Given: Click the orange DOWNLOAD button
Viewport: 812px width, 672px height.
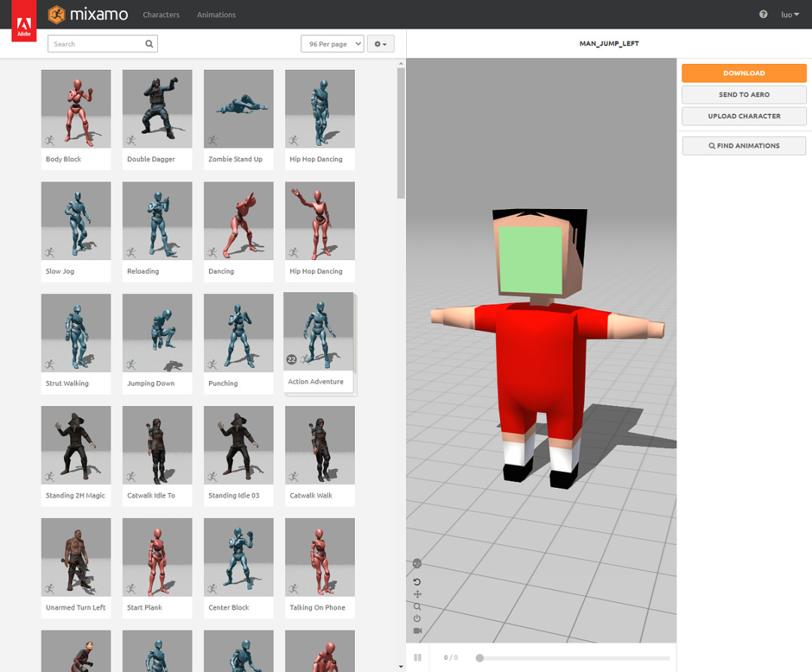Looking at the screenshot, I should point(744,73).
